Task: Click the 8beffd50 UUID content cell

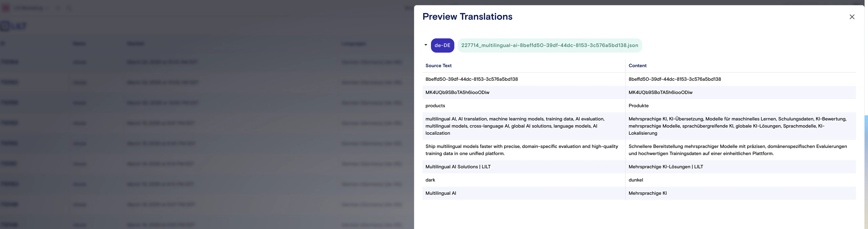Action: click(x=675, y=79)
